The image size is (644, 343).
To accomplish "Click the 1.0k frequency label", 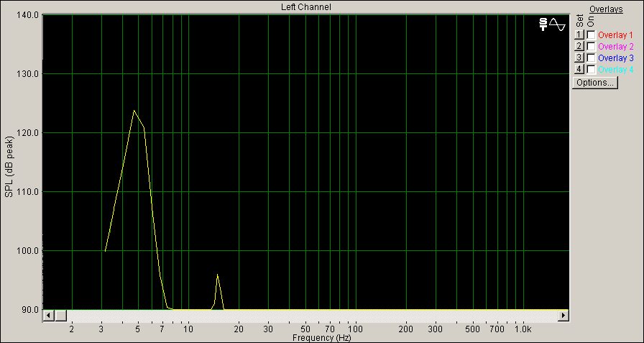I will click(523, 329).
